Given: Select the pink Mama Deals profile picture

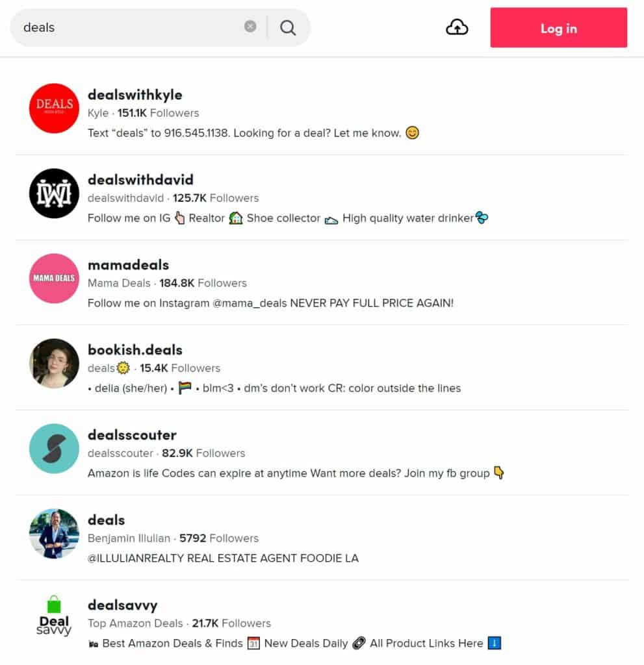Looking at the screenshot, I should click(x=54, y=278).
